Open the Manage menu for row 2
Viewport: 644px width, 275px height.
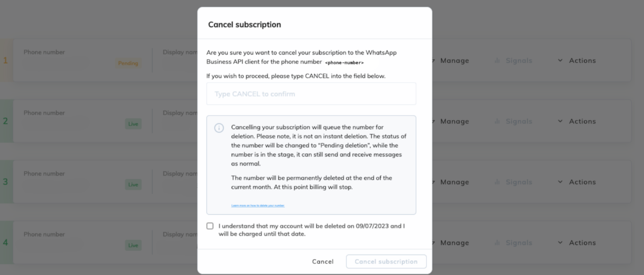pos(453,122)
